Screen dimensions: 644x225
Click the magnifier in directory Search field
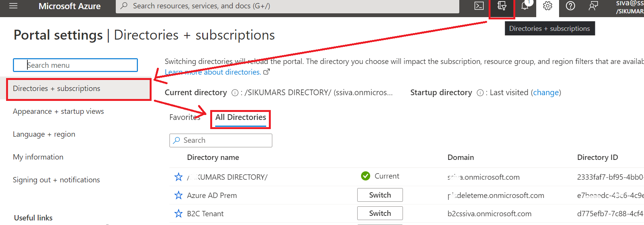coord(176,140)
